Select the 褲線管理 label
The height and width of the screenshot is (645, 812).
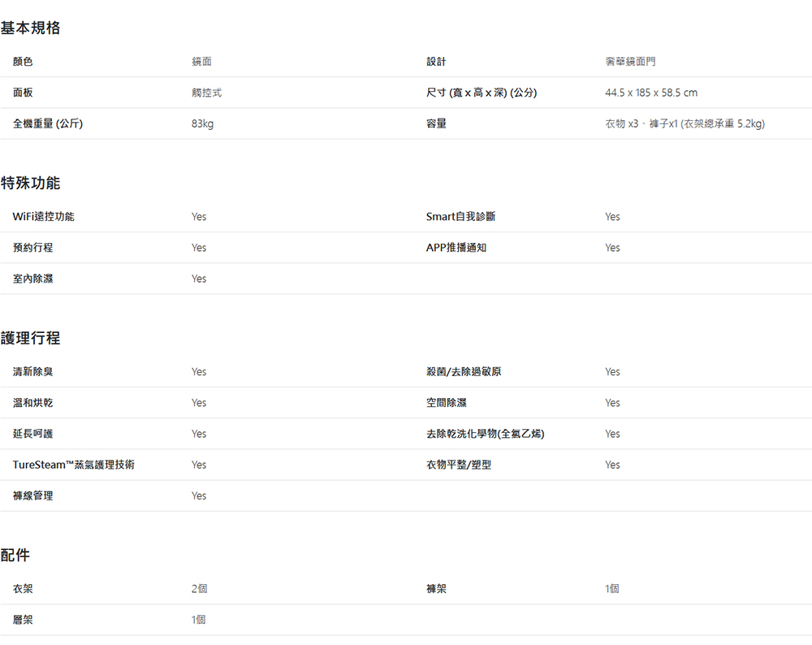pos(33,496)
